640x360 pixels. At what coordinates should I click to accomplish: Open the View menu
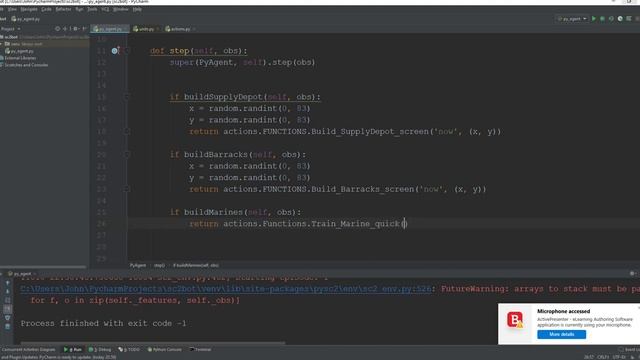13,9
